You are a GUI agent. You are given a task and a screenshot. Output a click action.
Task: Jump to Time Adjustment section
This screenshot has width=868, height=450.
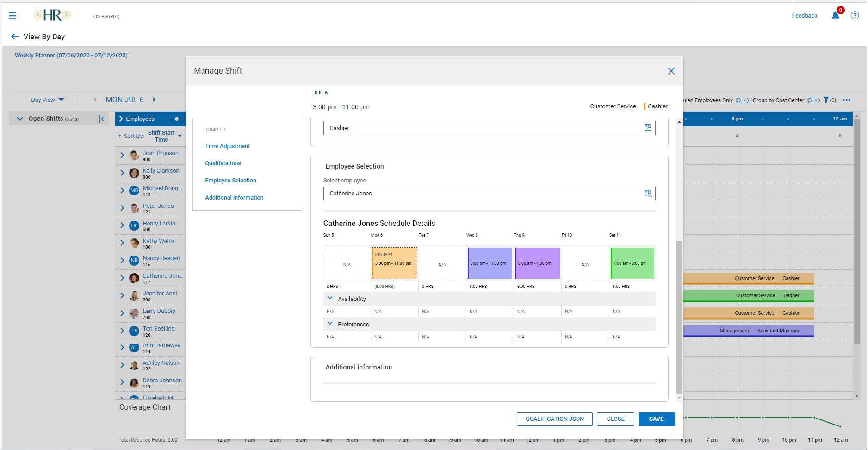(x=227, y=146)
